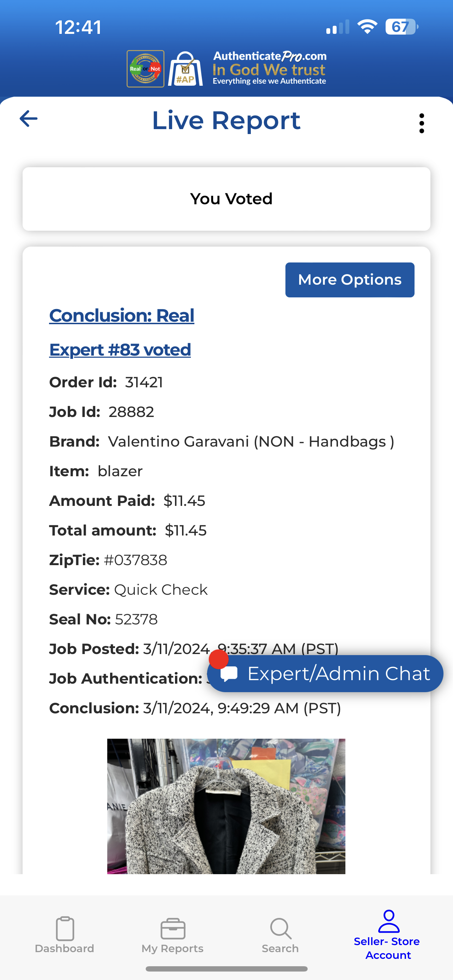Image resolution: width=453 pixels, height=980 pixels.
Task: Tap the chat bubble icon
Action: pyautogui.click(x=229, y=674)
